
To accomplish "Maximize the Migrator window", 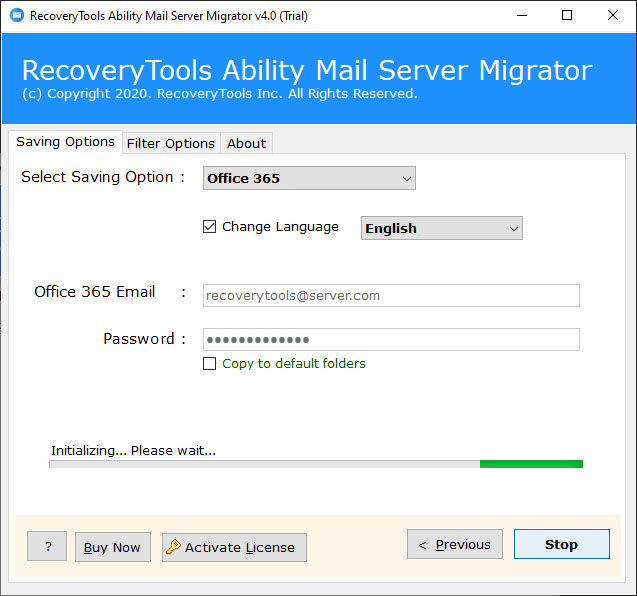I will (567, 15).
